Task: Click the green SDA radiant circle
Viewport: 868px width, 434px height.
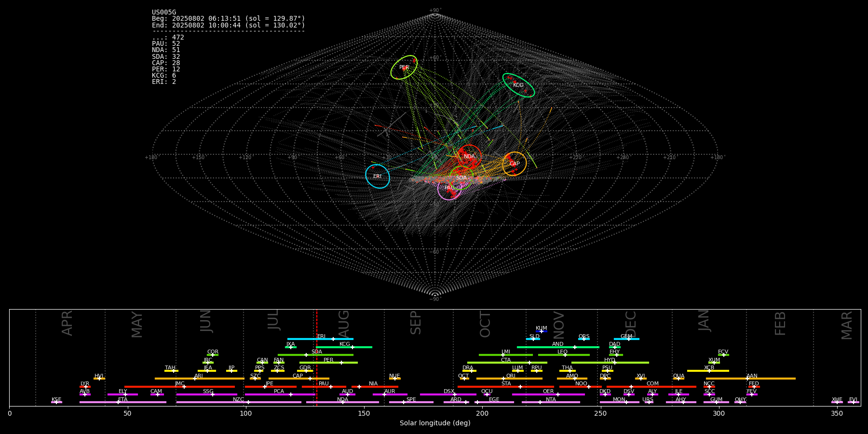Action: coord(461,178)
